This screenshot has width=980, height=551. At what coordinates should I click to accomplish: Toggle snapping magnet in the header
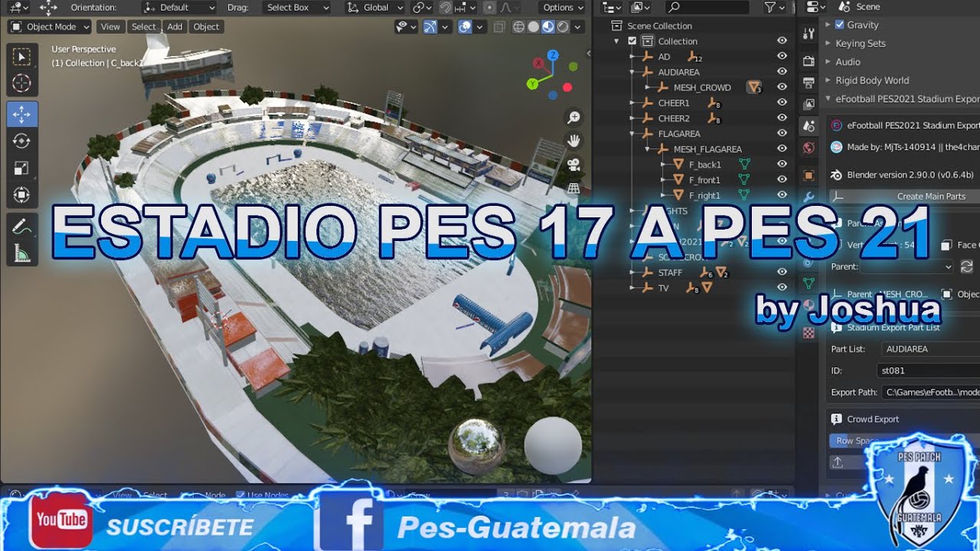pos(445,8)
